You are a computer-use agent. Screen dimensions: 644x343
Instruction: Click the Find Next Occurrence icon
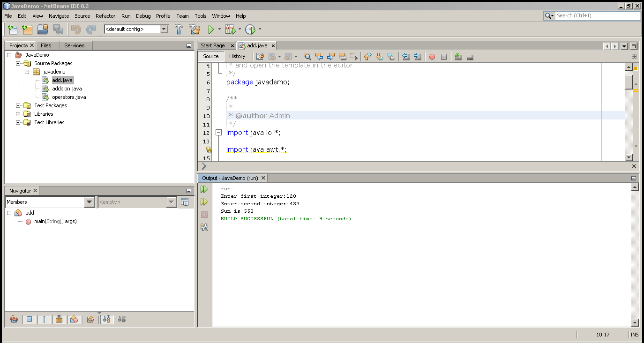331,57
